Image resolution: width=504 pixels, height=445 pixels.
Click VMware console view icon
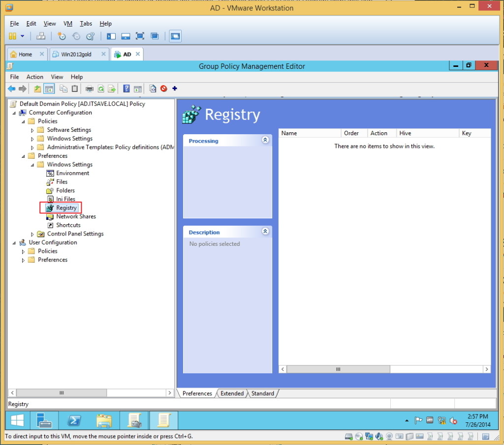tap(175, 36)
